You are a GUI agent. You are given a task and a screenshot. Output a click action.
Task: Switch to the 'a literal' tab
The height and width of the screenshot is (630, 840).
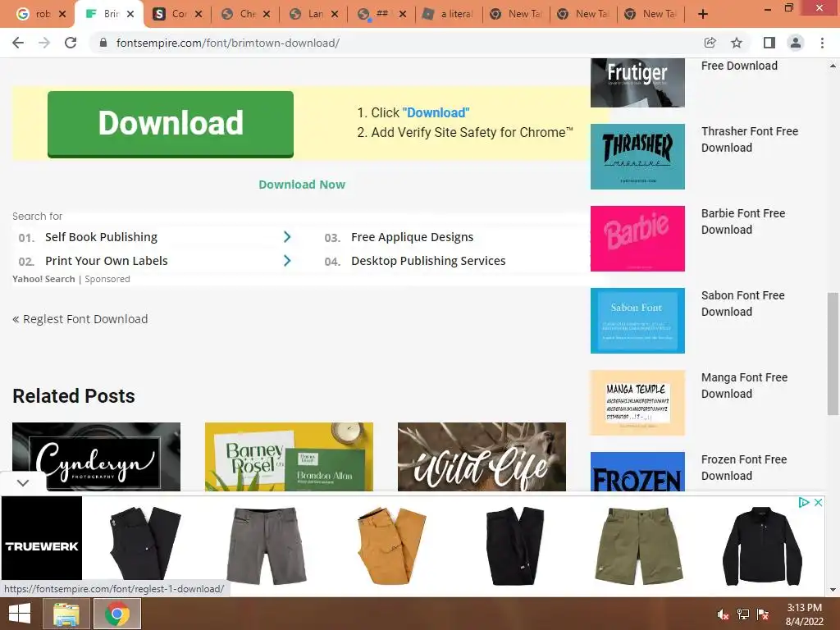pos(449,15)
